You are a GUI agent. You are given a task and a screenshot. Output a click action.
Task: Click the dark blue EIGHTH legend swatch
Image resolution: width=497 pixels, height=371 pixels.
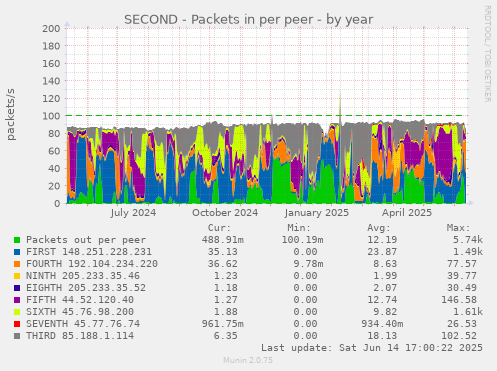click(x=17, y=288)
